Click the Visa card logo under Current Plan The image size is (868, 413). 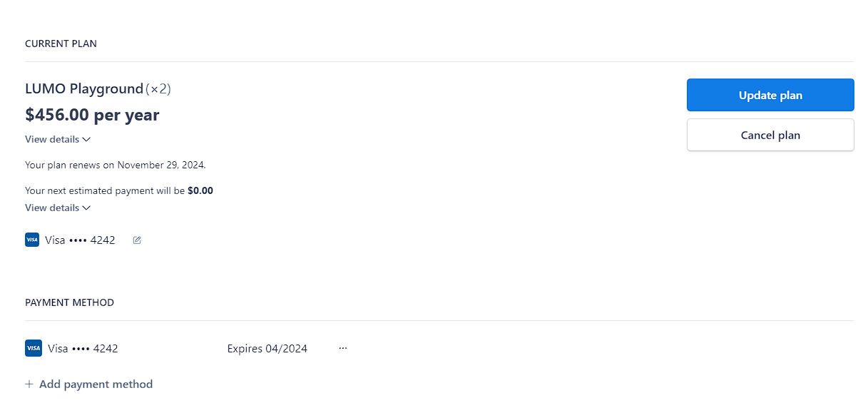pos(32,240)
